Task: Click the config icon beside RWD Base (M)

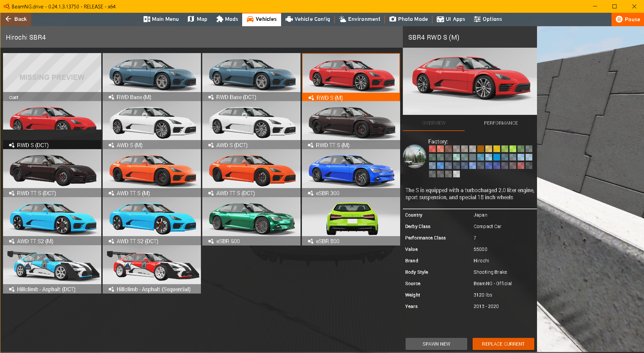Action: pos(111,97)
